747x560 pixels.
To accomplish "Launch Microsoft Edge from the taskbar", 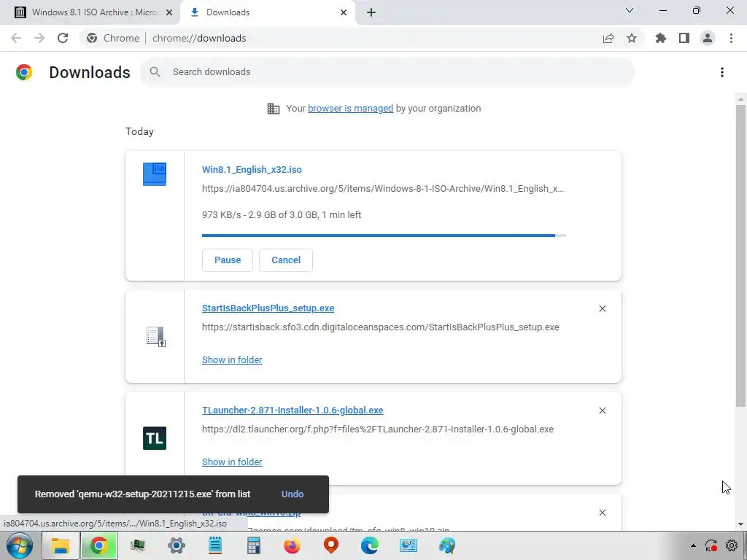I will 370,545.
